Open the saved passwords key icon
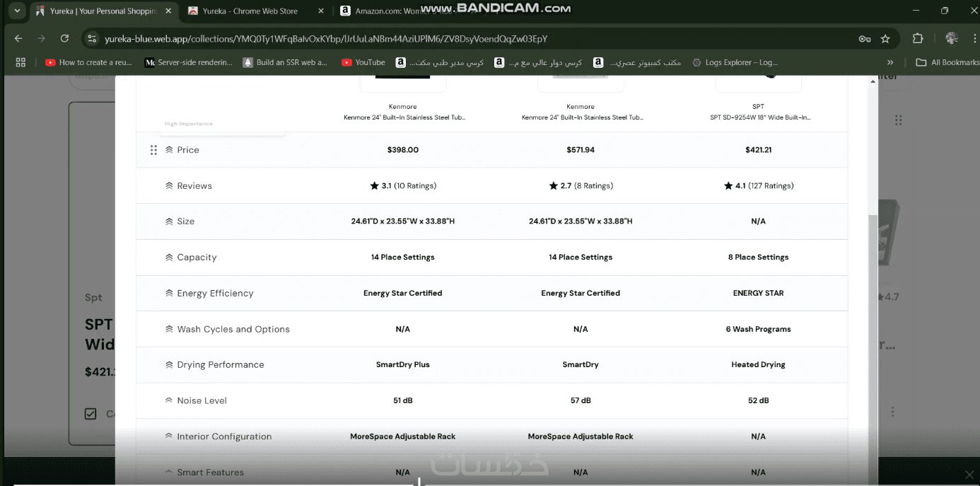 [x=865, y=39]
